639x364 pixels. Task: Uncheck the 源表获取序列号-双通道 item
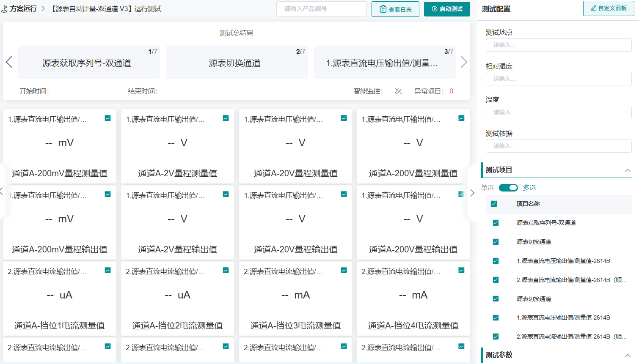(496, 223)
